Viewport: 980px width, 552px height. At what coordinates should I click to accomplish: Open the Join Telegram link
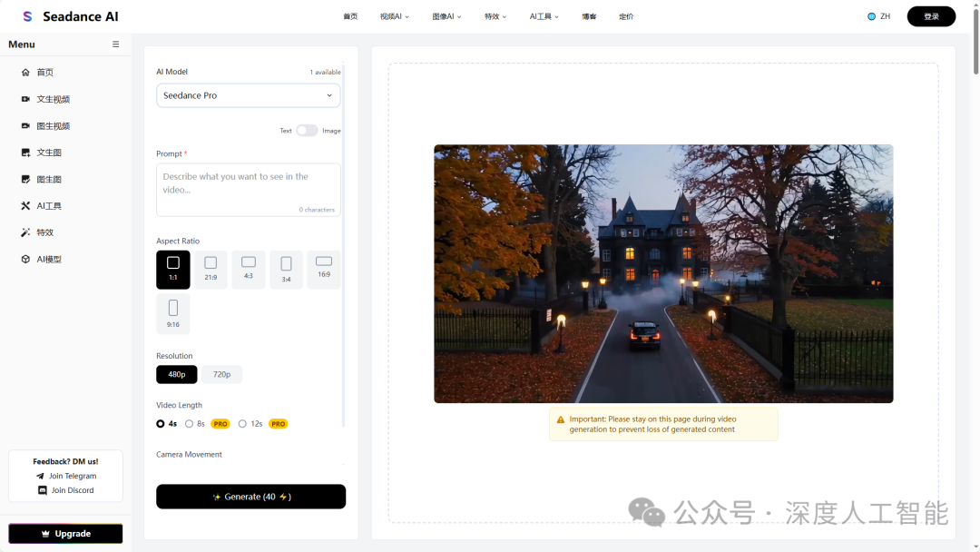[66, 477]
